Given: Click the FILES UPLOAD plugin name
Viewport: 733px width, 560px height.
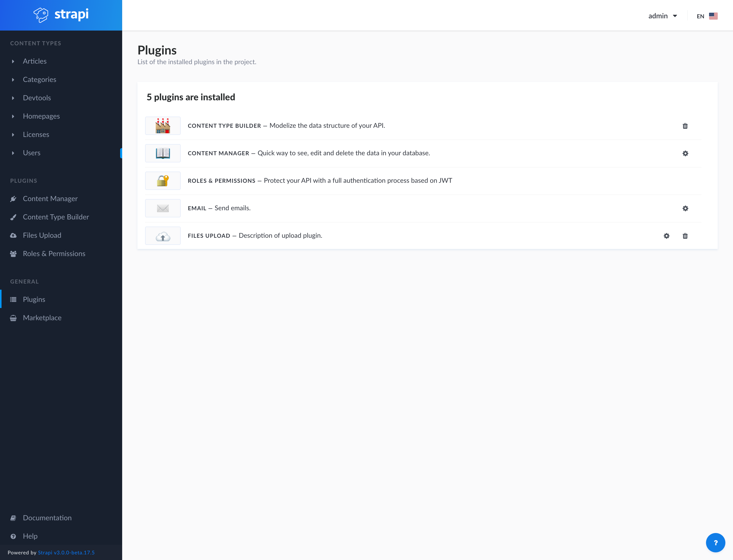Looking at the screenshot, I should point(209,236).
